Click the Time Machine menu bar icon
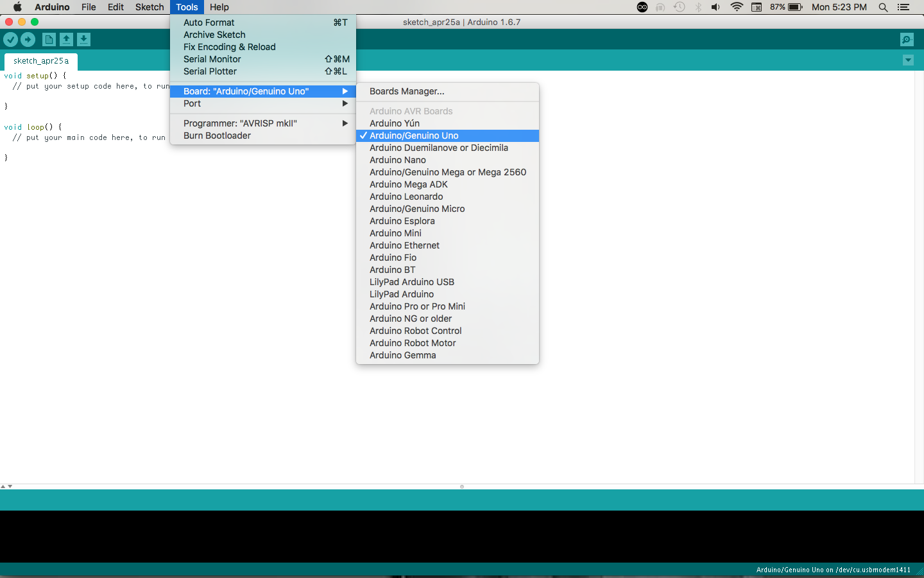 coord(680,7)
